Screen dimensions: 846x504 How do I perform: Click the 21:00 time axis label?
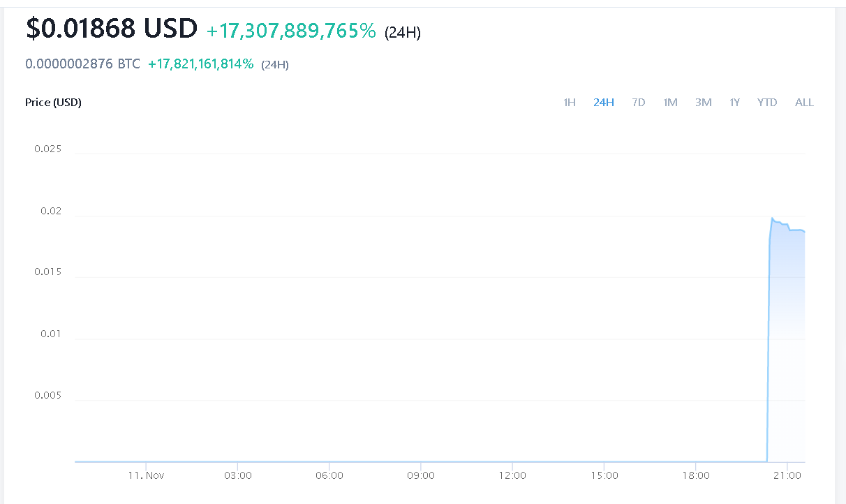pyautogui.click(x=787, y=475)
